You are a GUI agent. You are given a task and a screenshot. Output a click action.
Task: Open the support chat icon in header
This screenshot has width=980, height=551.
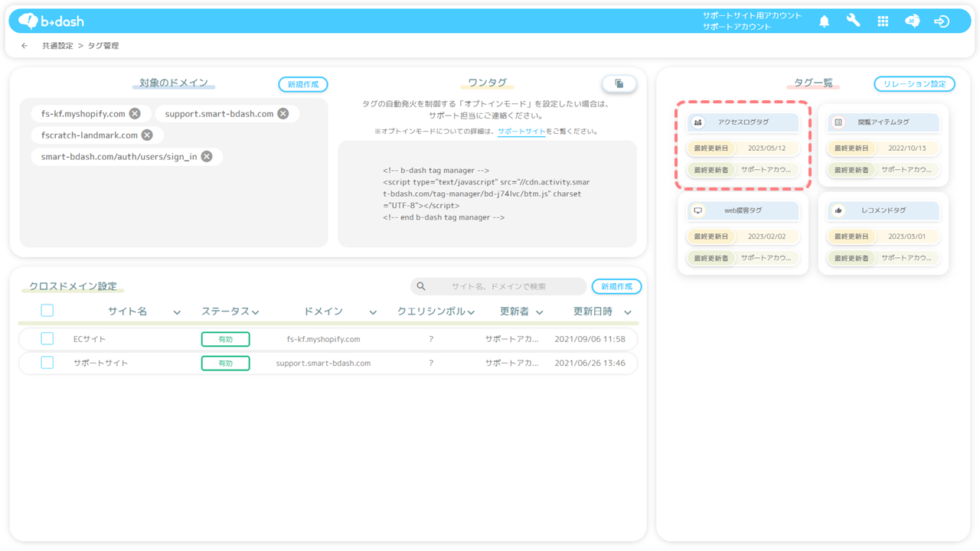tap(912, 21)
